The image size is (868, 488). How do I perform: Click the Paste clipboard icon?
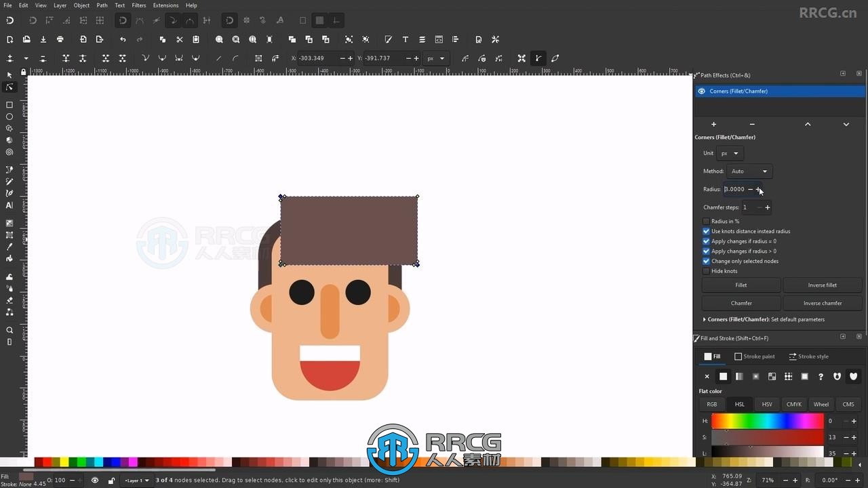click(x=196, y=39)
